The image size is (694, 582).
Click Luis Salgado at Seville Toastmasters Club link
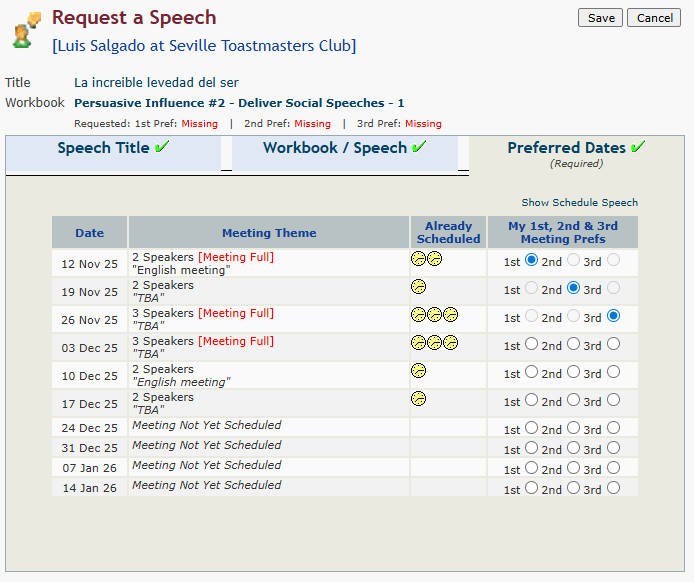coord(204,46)
